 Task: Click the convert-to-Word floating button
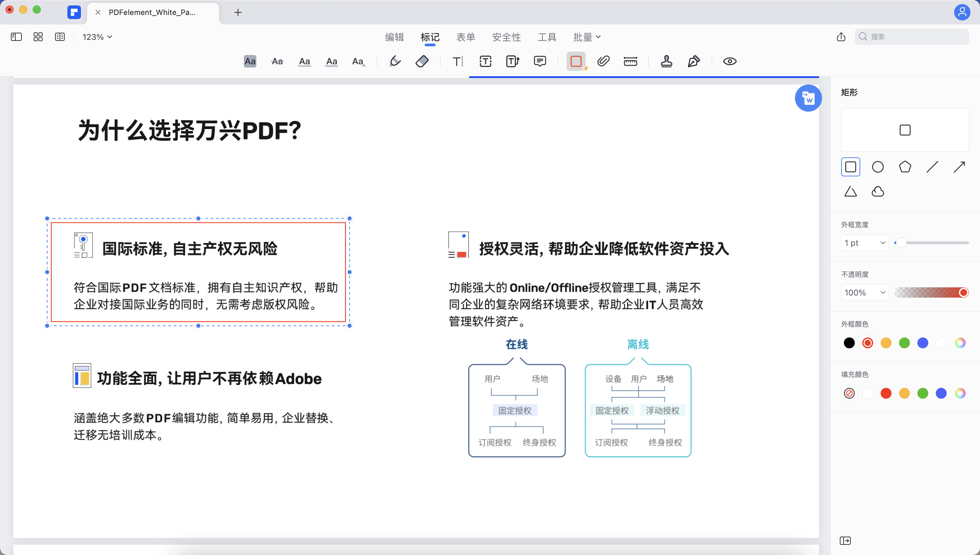[808, 98]
